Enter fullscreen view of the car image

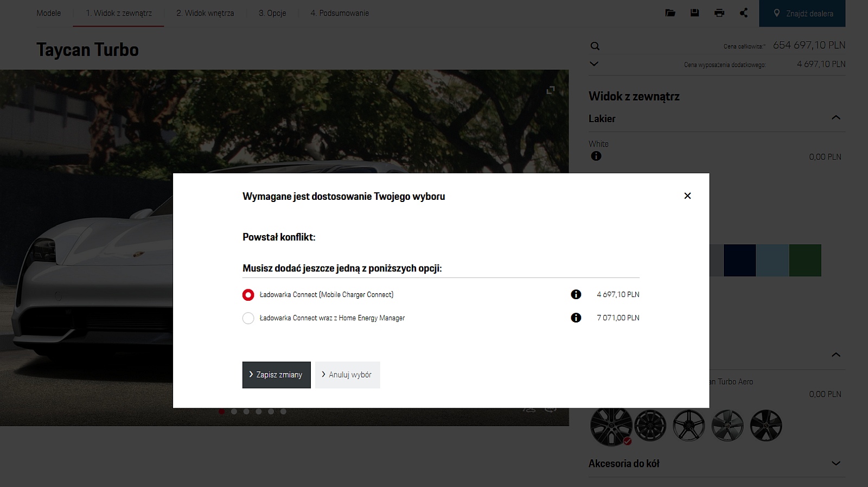[551, 90]
